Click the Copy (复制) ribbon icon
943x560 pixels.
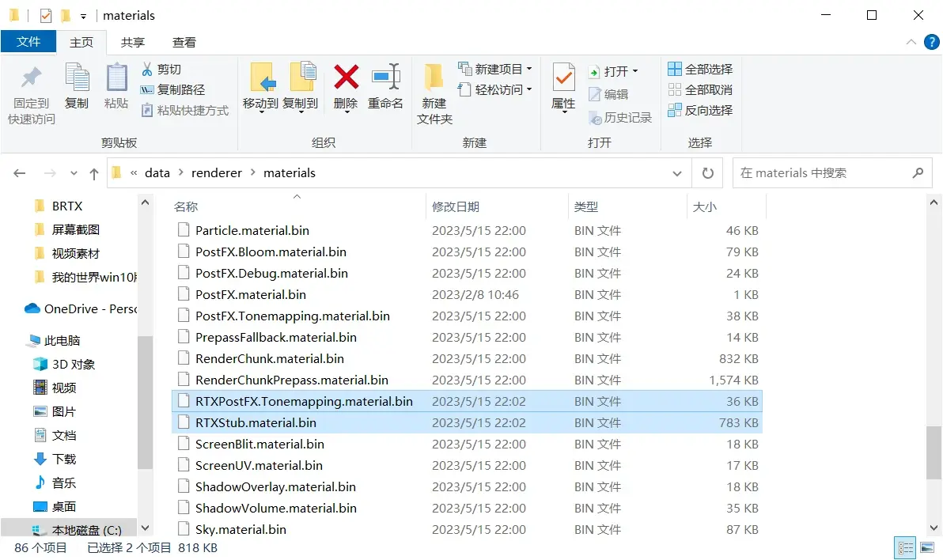click(x=77, y=86)
